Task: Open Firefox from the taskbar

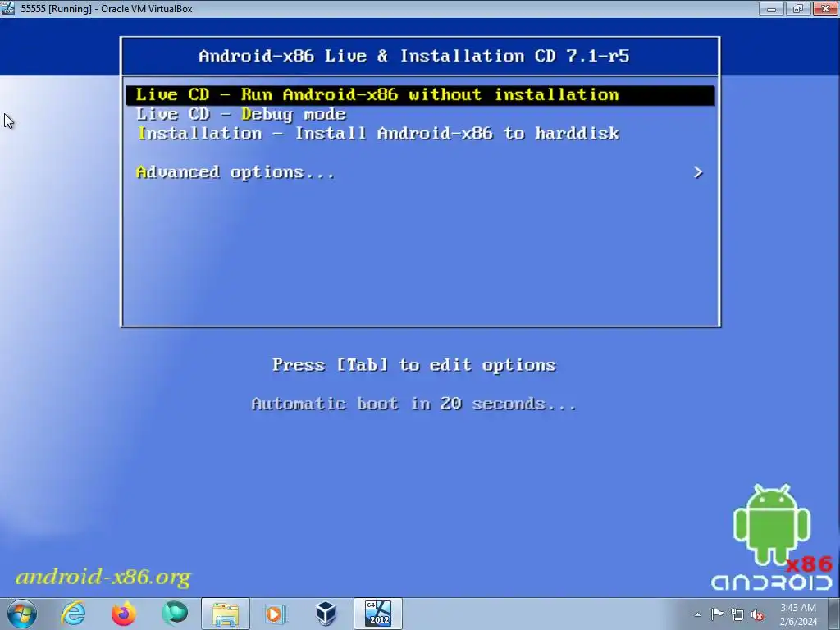Action: coord(124,614)
